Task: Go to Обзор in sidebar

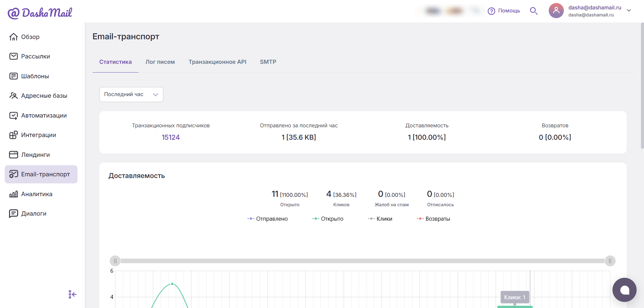Action: tap(41, 37)
